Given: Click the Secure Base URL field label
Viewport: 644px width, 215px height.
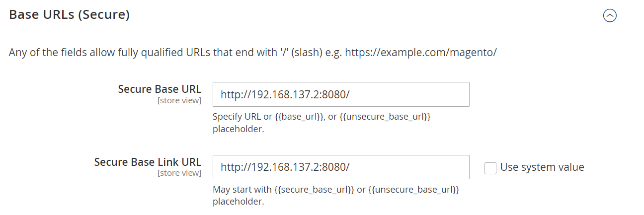Looking at the screenshot, I should (x=160, y=89).
